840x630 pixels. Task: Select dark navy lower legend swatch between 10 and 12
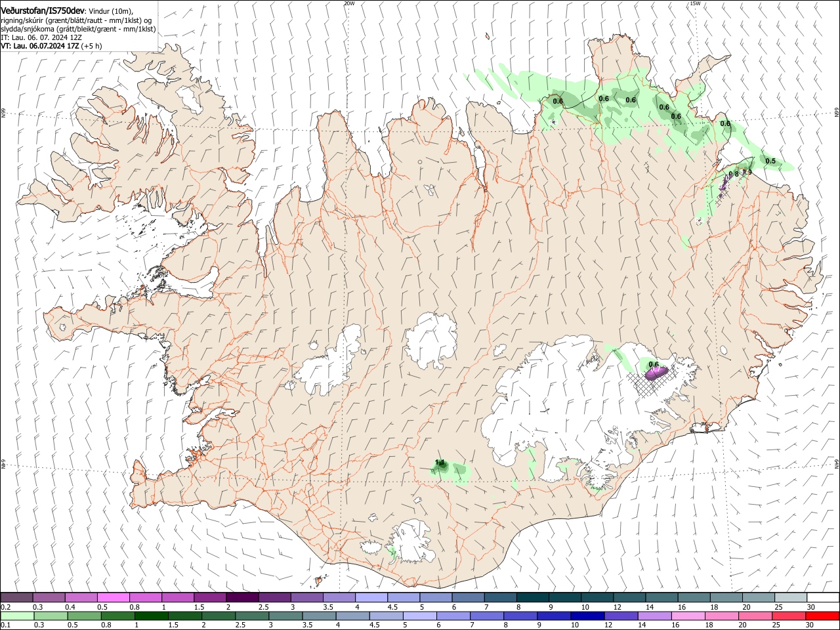tap(587, 616)
